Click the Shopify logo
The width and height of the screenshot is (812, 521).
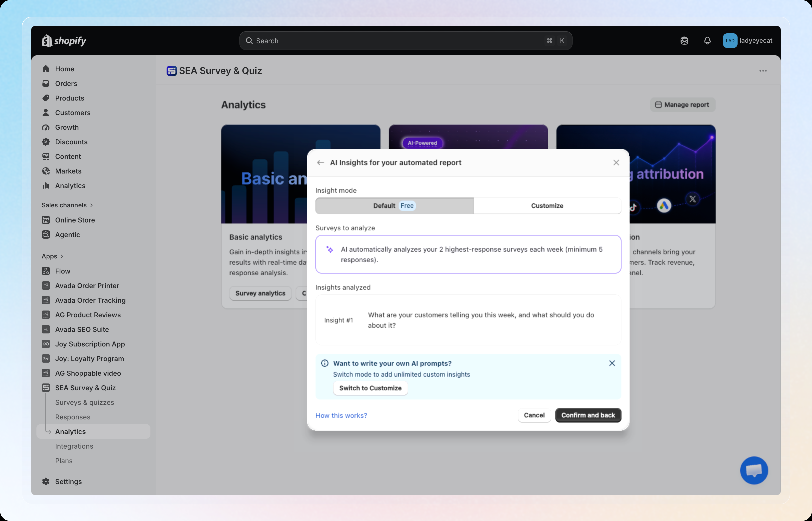pos(64,41)
